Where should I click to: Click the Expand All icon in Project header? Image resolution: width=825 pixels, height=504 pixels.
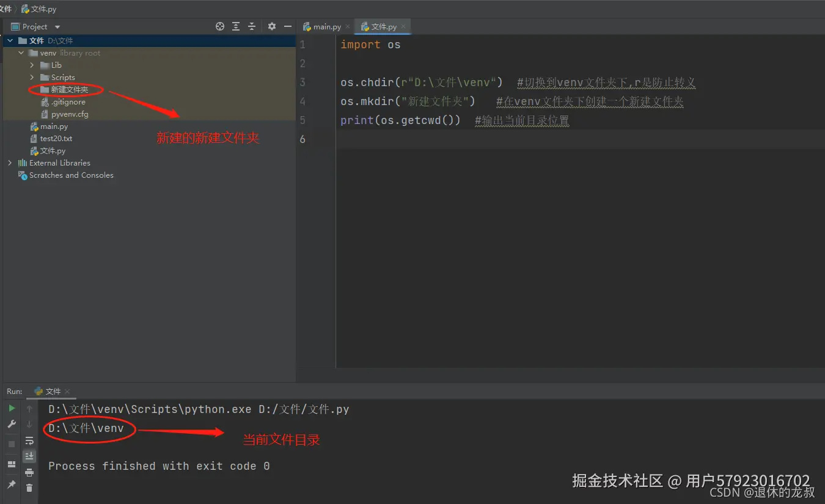coord(236,26)
